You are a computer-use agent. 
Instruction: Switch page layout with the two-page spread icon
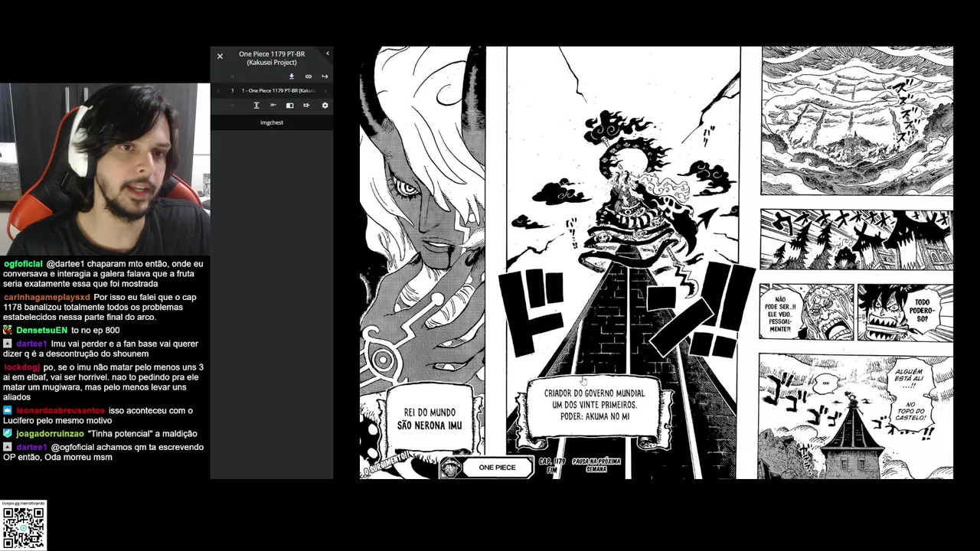(x=289, y=106)
